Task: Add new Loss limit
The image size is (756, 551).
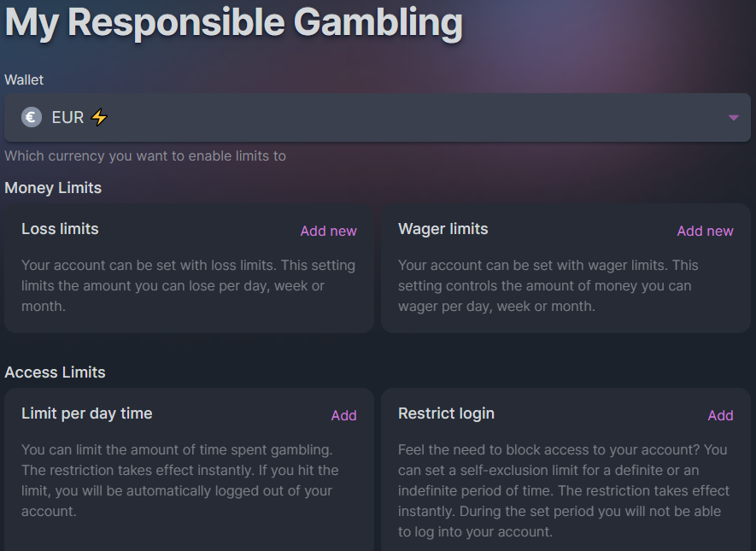Action: pos(328,231)
